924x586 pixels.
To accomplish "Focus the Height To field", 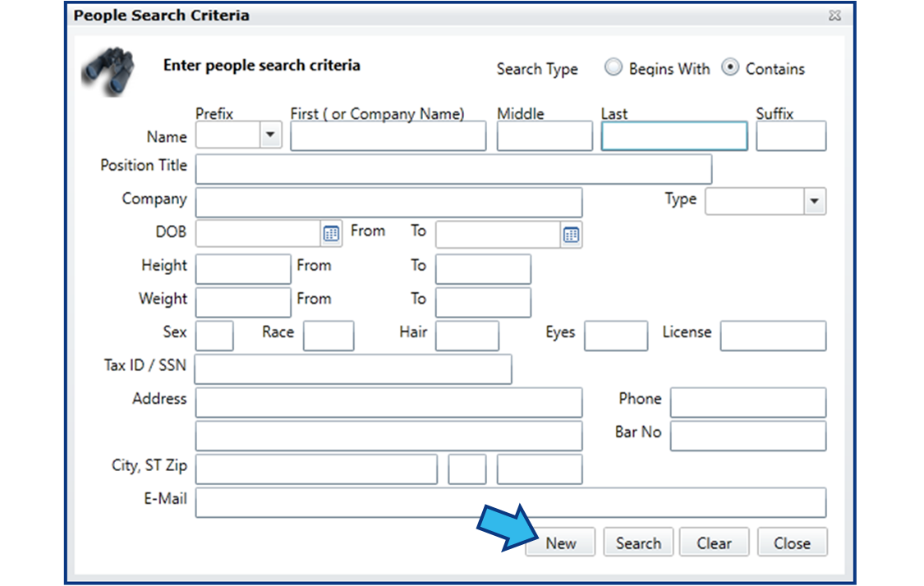I will pos(483,269).
